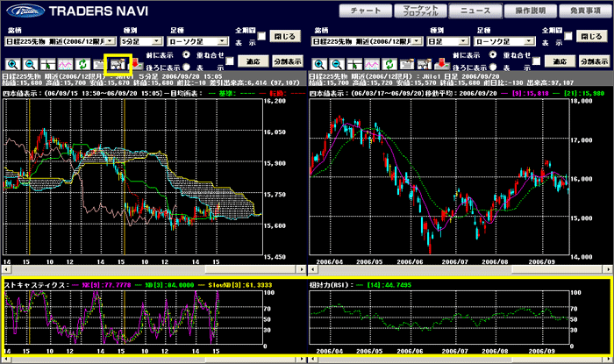Click 閉じる button in 5分足 panel
The height and width of the screenshot is (364, 614).
coord(285,37)
